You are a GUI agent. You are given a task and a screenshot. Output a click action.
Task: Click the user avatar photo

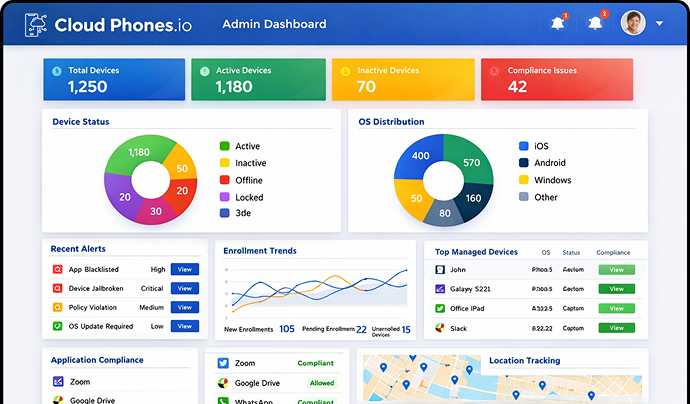tap(633, 22)
